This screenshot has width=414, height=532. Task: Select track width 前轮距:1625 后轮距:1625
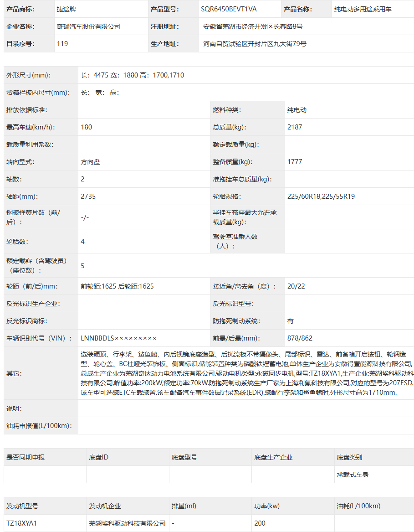point(117,286)
